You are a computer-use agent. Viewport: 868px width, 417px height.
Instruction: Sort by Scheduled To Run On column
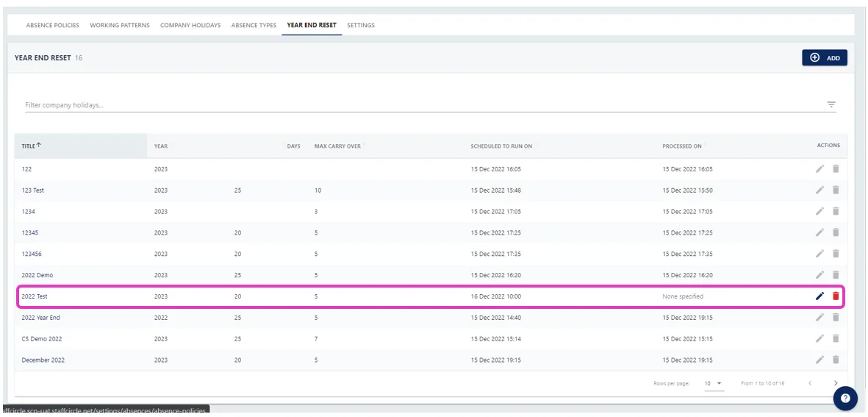[x=501, y=146]
